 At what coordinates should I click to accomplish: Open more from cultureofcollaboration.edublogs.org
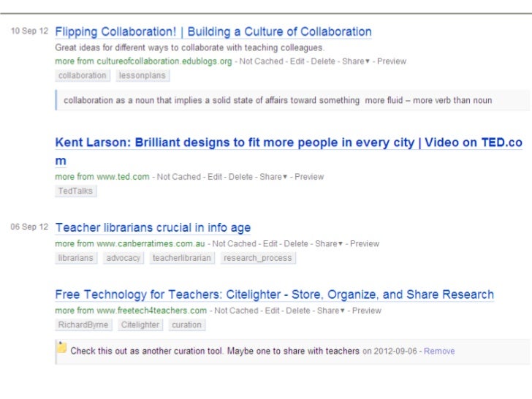(143, 61)
